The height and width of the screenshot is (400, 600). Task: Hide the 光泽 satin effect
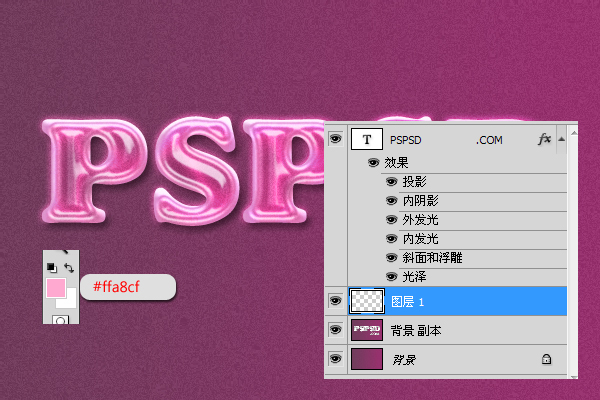pyautogui.click(x=391, y=276)
